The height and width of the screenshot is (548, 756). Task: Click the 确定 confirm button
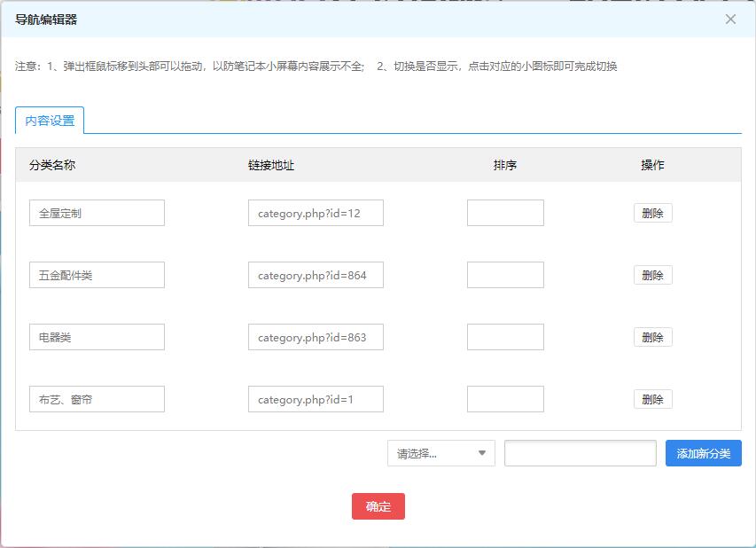378,506
